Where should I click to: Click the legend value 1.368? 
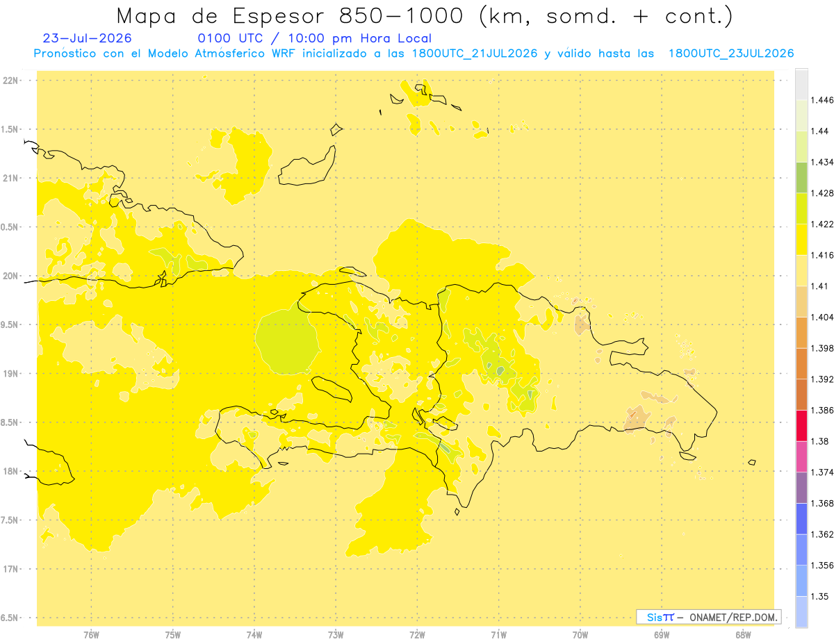pos(824,504)
